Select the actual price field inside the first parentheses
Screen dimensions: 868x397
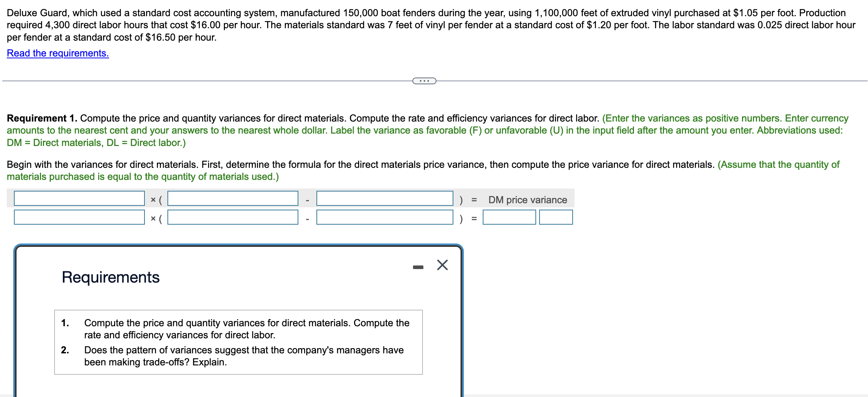point(232,198)
